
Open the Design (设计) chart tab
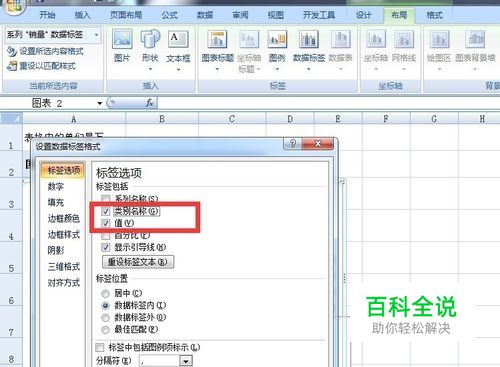[363, 15]
